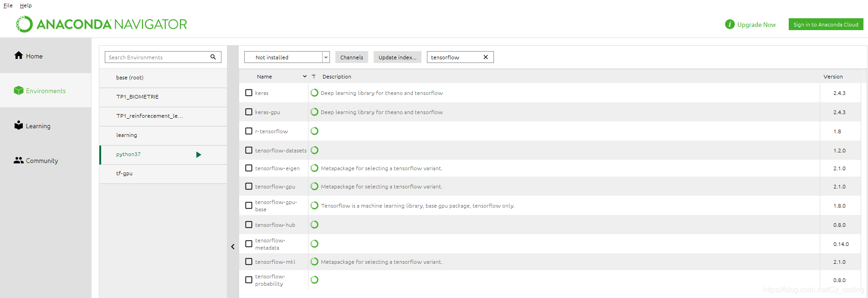868x298 pixels.
Task: Click the Channels button
Action: point(352,57)
